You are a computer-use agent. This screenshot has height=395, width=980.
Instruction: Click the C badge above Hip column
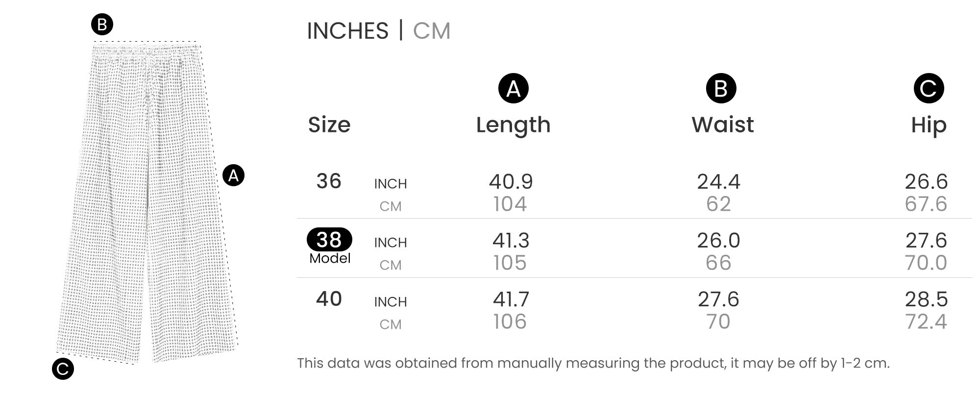pyautogui.click(x=928, y=89)
